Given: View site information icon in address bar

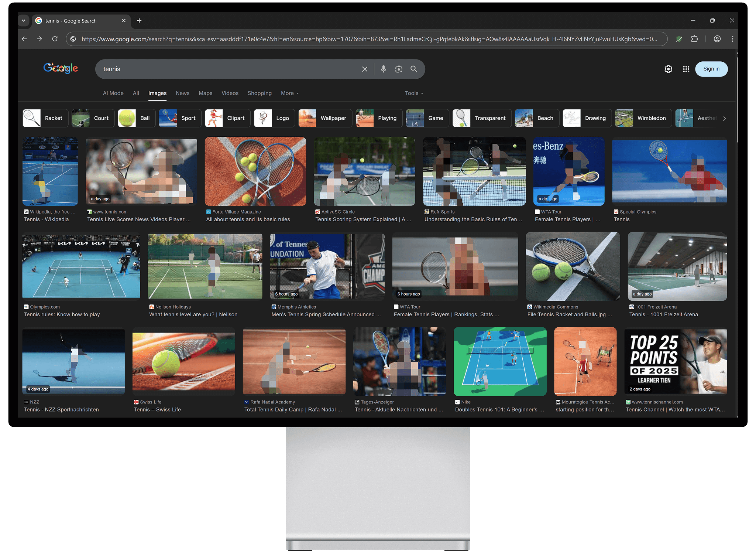Looking at the screenshot, I should pos(73,39).
